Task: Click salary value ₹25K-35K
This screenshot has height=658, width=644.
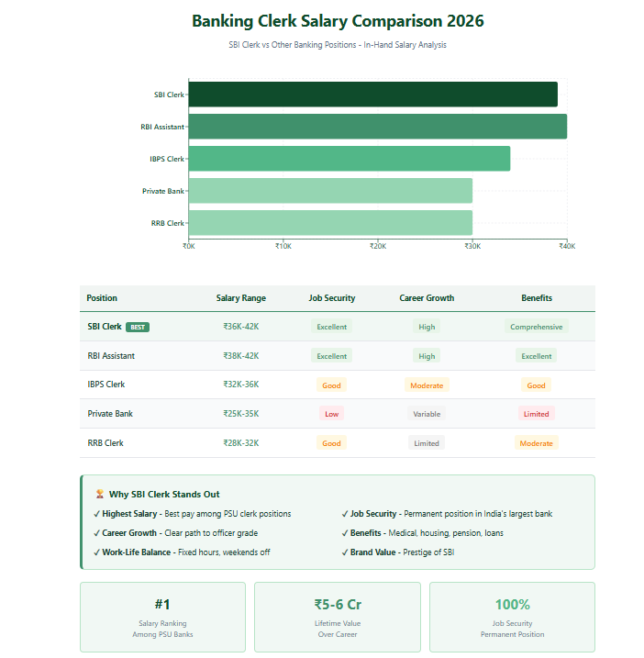Action: (241, 414)
